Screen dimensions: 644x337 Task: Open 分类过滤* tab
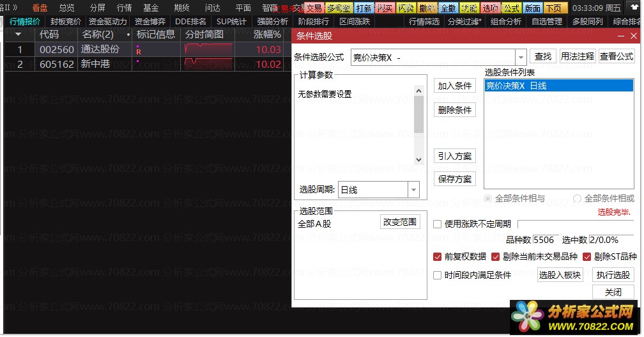(464, 21)
